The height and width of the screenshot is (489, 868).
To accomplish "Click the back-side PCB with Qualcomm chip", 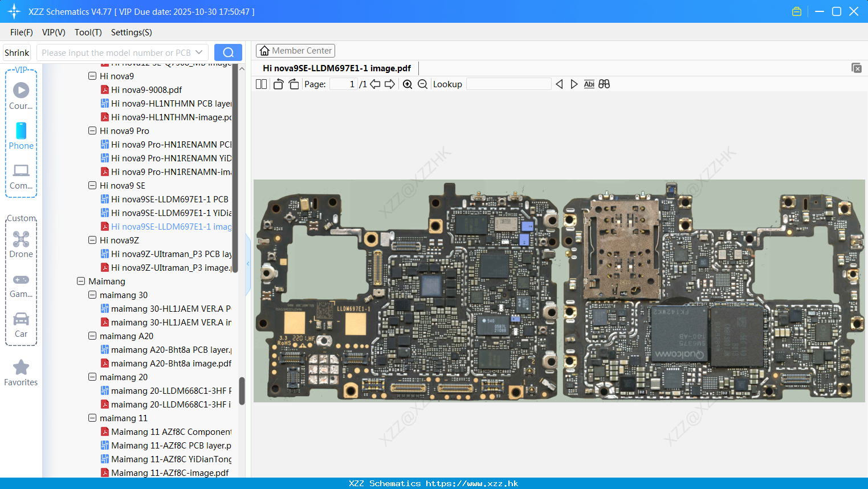I will click(712, 292).
